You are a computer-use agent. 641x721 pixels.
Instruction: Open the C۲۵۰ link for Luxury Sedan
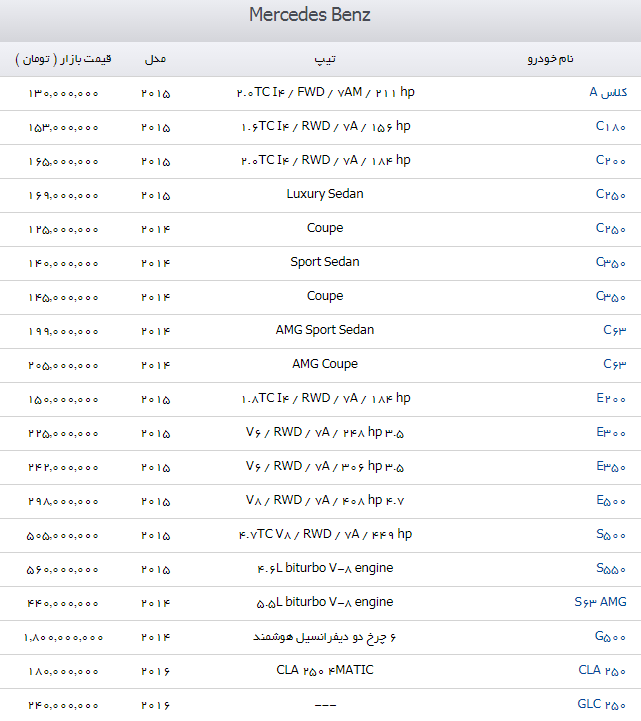pyautogui.click(x=611, y=195)
